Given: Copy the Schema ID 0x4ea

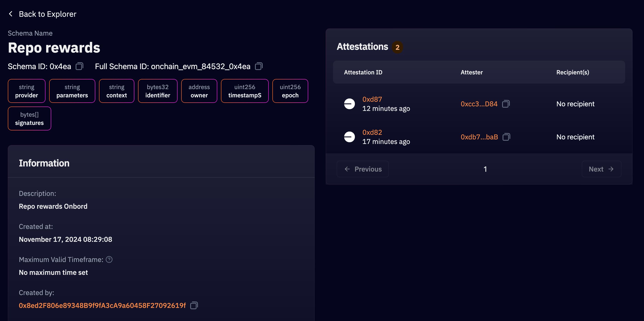Looking at the screenshot, I should point(79,66).
